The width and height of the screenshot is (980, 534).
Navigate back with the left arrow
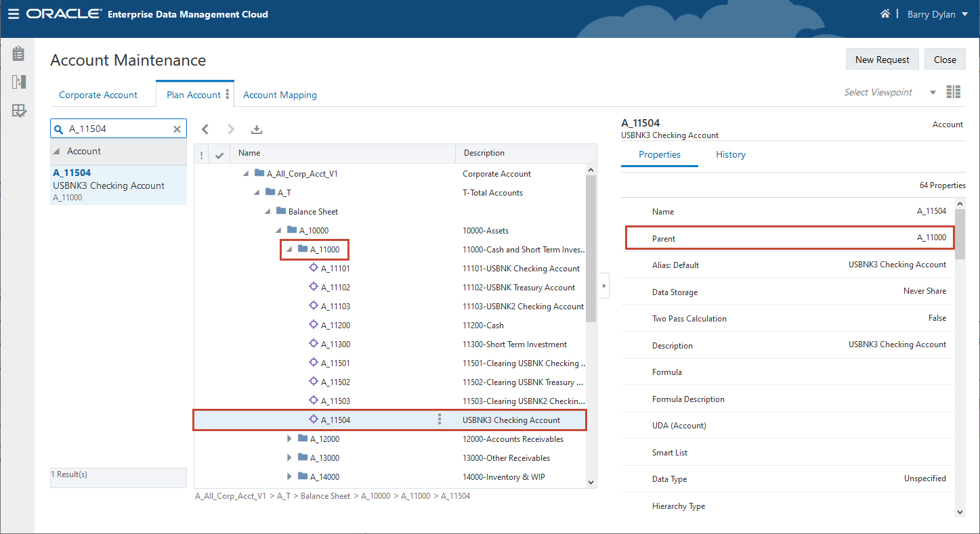(x=205, y=129)
